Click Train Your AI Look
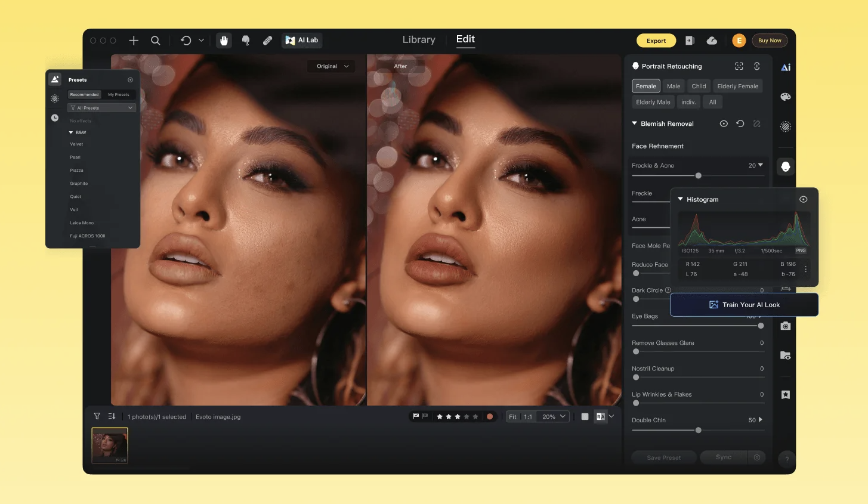This screenshot has height=504, width=868. [744, 305]
